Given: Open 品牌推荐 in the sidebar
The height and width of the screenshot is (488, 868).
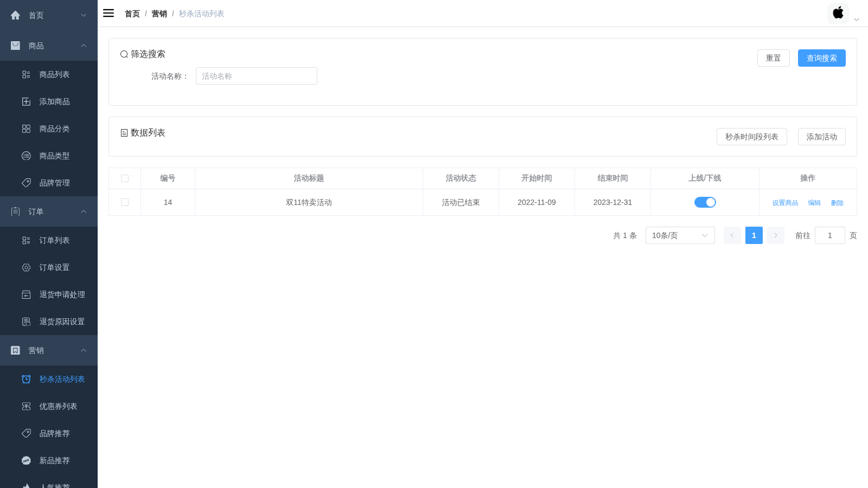Looking at the screenshot, I should click(x=49, y=433).
